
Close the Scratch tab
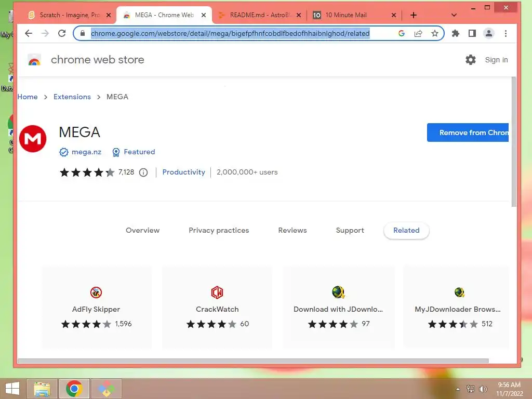click(x=109, y=15)
